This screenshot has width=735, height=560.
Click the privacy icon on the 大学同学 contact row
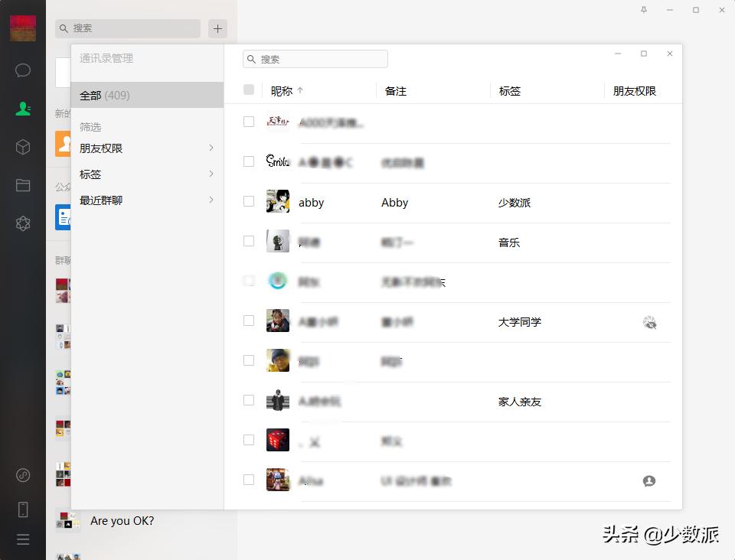[650, 322]
